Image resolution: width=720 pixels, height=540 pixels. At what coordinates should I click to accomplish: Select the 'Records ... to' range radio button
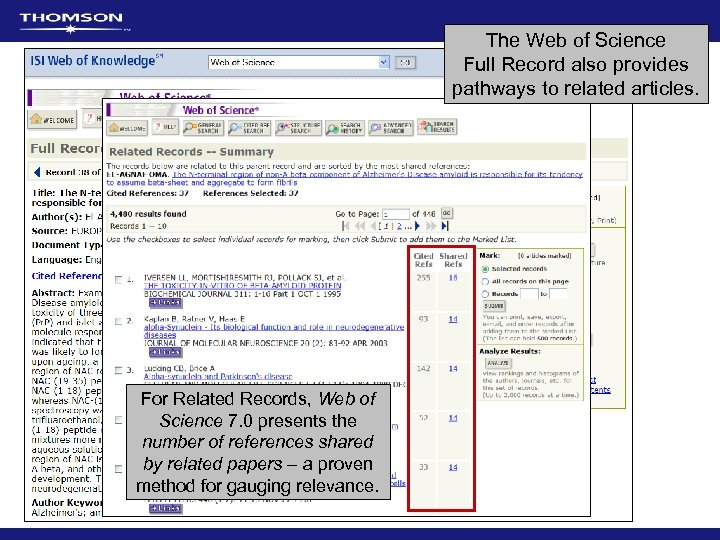(x=485, y=294)
